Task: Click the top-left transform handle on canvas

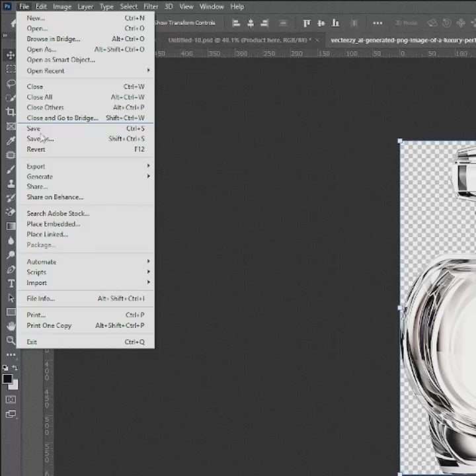Action: (x=400, y=141)
